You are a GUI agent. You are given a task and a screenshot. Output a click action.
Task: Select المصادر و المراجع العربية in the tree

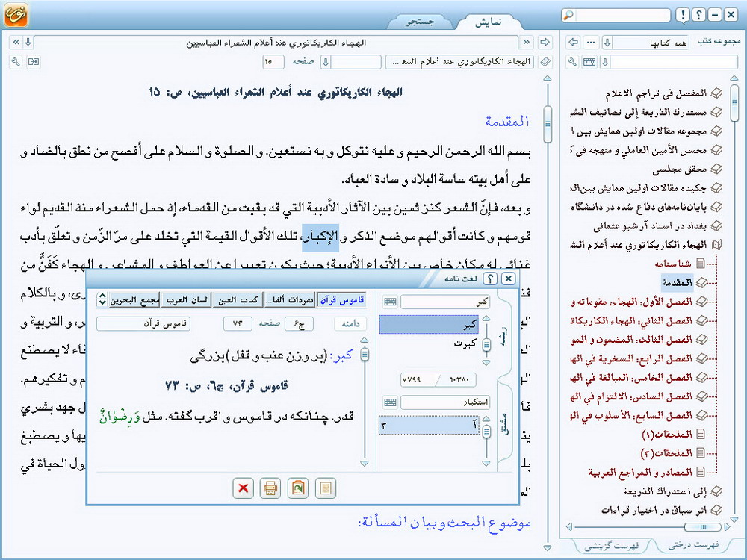point(640,473)
